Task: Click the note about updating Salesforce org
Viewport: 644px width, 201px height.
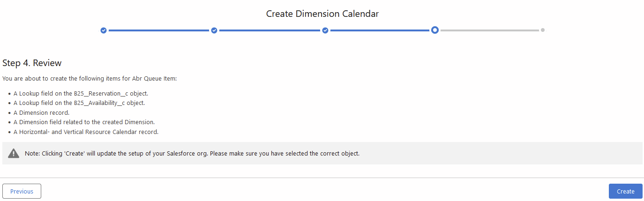Action: tap(192, 153)
